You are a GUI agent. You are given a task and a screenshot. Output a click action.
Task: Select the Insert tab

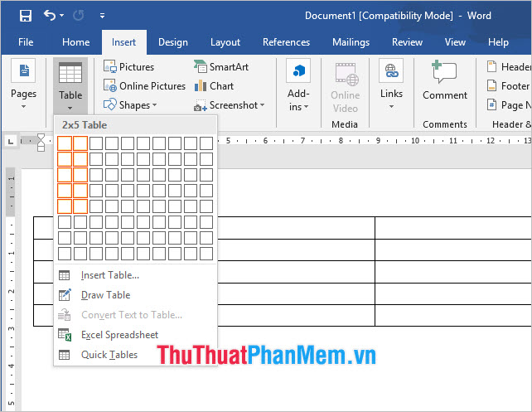point(123,42)
